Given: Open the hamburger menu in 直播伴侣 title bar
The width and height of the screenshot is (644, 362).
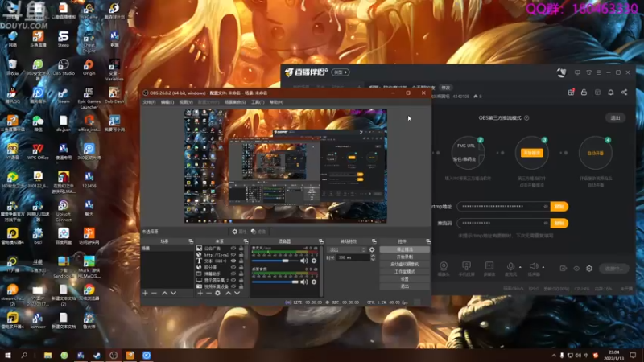Looking at the screenshot, I should point(598,72).
